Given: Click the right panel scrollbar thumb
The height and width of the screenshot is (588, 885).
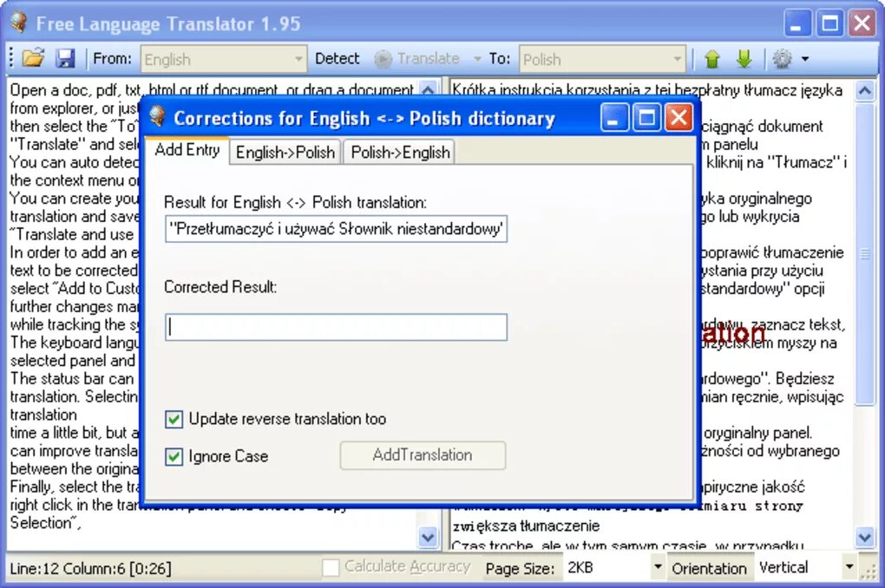Looking at the screenshot, I should [x=865, y=254].
